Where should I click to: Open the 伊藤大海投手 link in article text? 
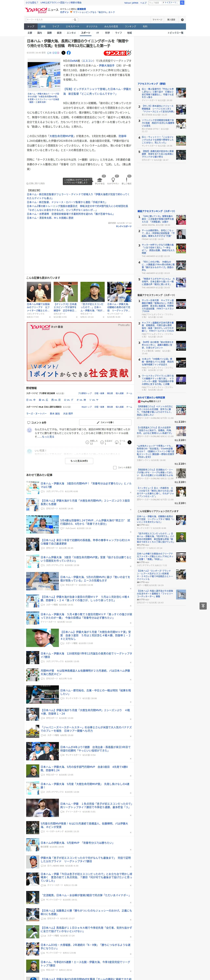pos(106,65)
